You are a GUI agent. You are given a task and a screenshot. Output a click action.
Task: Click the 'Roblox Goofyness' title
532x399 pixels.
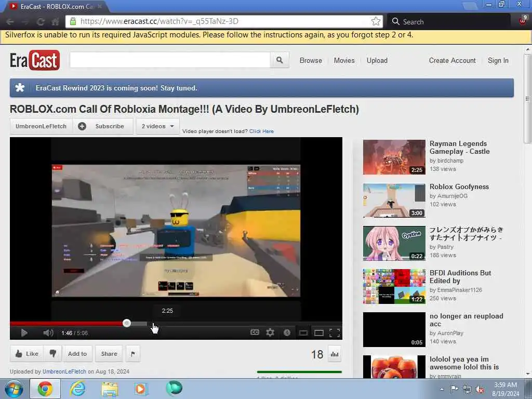(x=459, y=187)
